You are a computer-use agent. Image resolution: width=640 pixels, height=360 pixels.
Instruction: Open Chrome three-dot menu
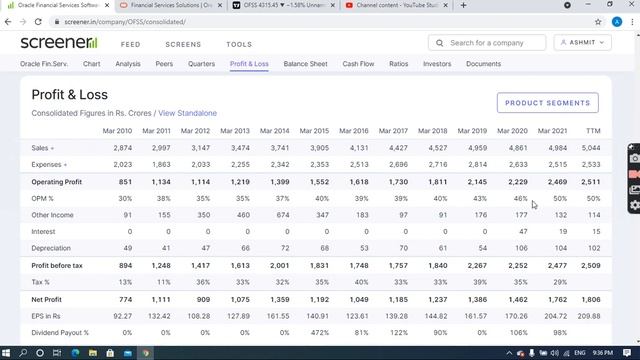point(632,22)
